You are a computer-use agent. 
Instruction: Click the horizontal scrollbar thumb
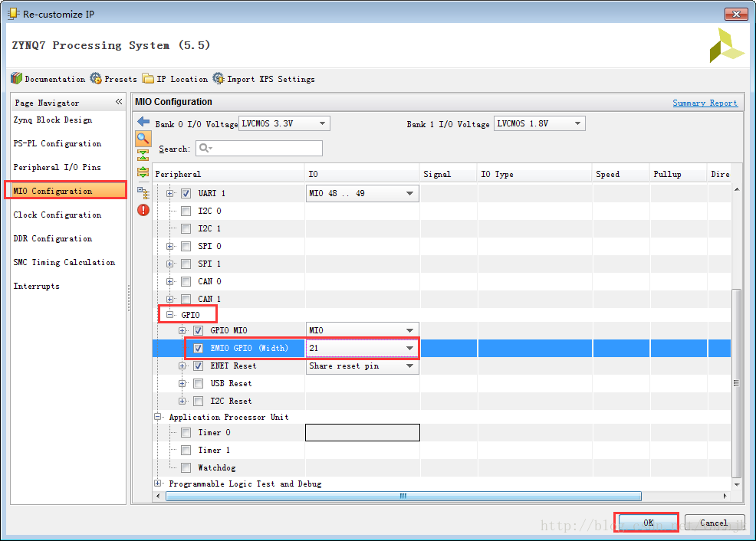[403, 497]
